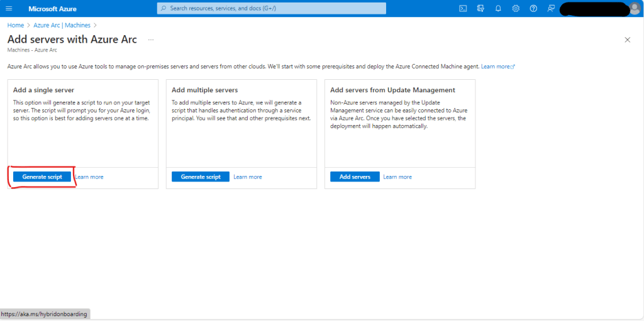Open portal settings gear icon
The height and width of the screenshot is (321, 644).
[516, 8]
